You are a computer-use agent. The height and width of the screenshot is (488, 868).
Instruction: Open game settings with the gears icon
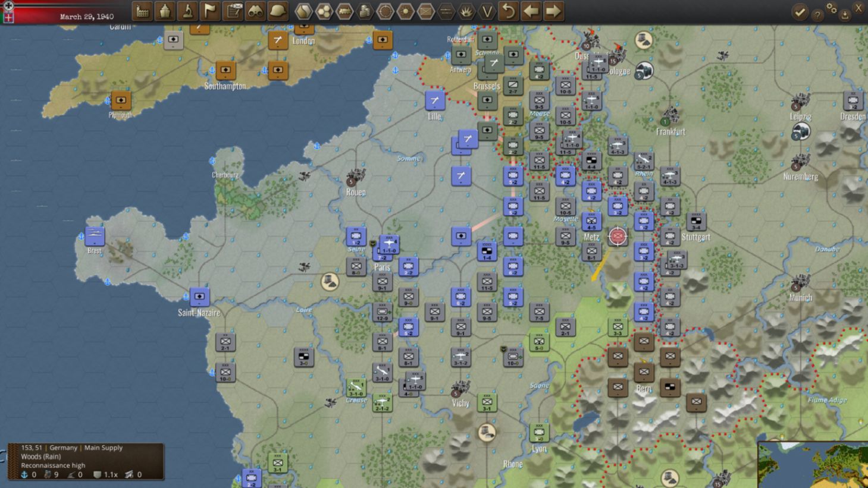832,8
